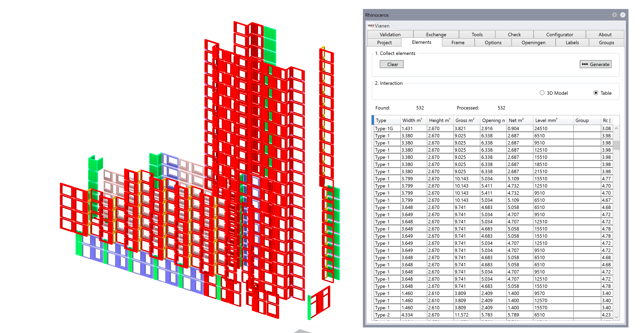Open the Rhinoceros panel settings gear

pyautogui.click(x=614, y=15)
